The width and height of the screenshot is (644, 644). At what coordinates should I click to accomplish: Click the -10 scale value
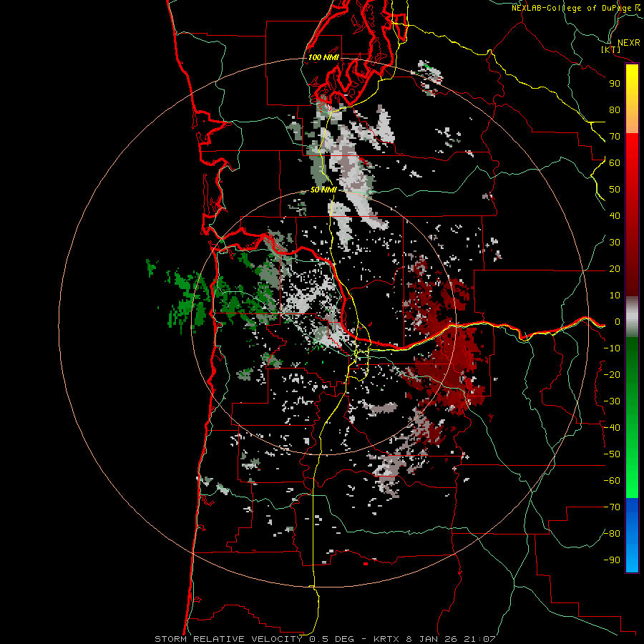point(612,348)
